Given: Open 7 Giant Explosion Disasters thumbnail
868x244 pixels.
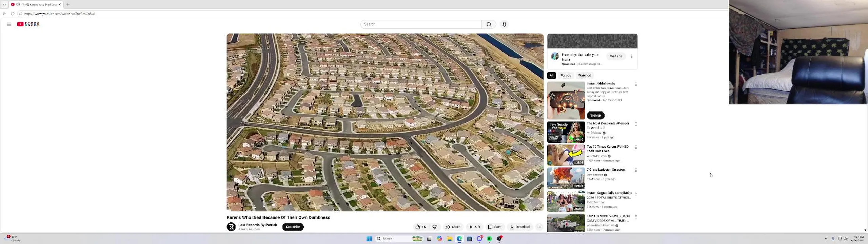Looking at the screenshot, I should [566, 178].
